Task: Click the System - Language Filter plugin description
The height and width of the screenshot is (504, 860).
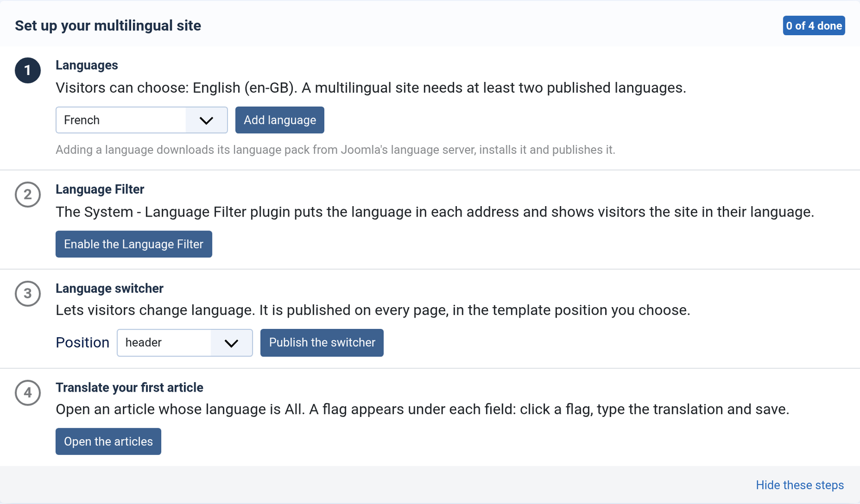Action: click(435, 212)
